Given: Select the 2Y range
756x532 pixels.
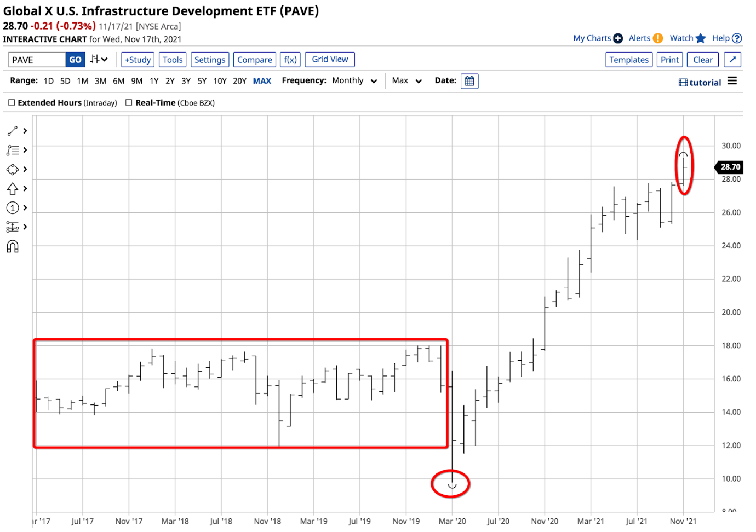Looking at the screenshot, I should pos(170,81).
